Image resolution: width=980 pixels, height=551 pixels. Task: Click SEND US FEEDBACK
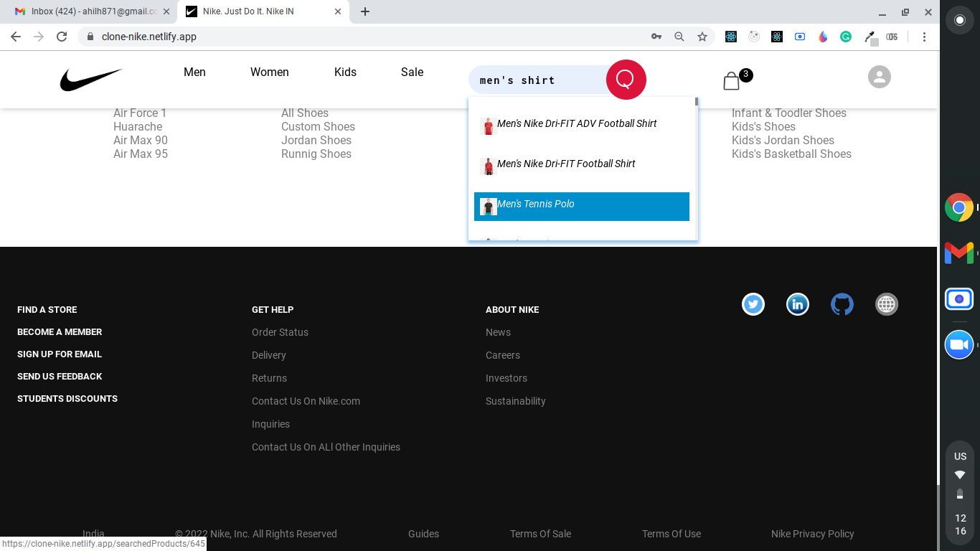[60, 376]
